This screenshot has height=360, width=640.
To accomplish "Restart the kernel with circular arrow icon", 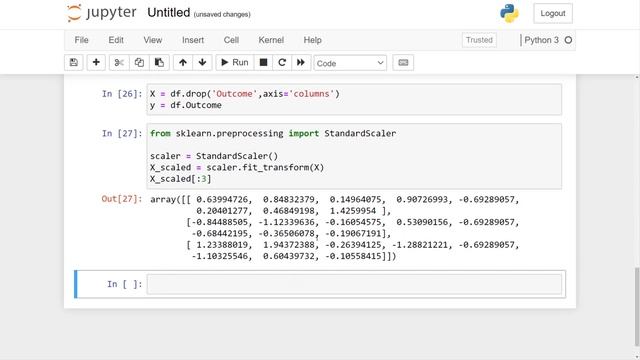I will pos(282,62).
